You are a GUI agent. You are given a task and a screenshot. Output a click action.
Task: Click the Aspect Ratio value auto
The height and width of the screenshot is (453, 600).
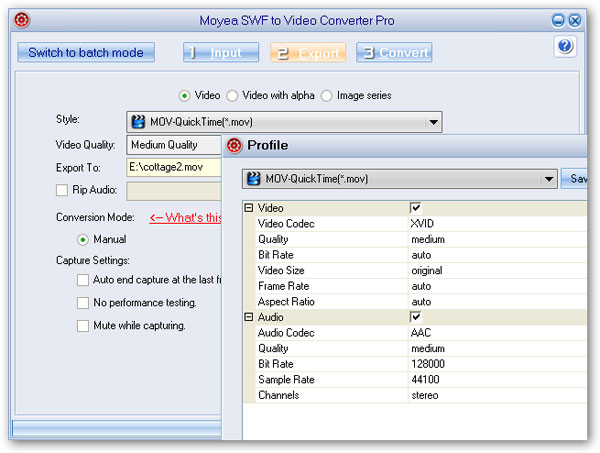tap(421, 302)
